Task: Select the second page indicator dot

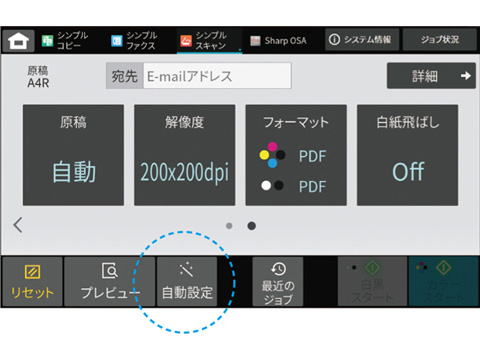Action: (252, 226)
